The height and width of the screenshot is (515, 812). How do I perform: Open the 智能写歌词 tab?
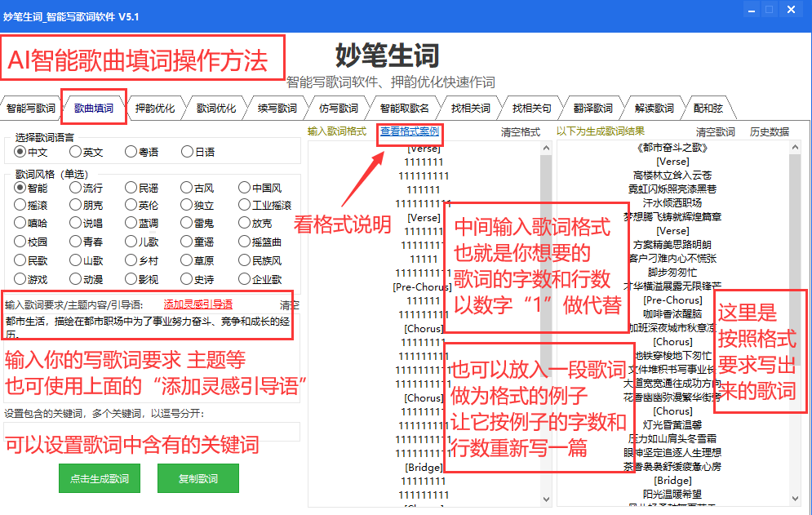[x=30, y=109]
